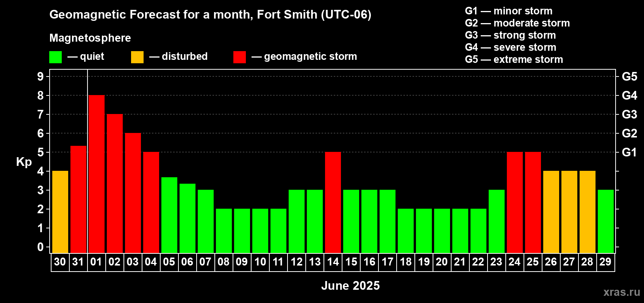Select the red bar for June 01
Image resolution: width=644 pixels, height=303 pixels.
(97, 174)
